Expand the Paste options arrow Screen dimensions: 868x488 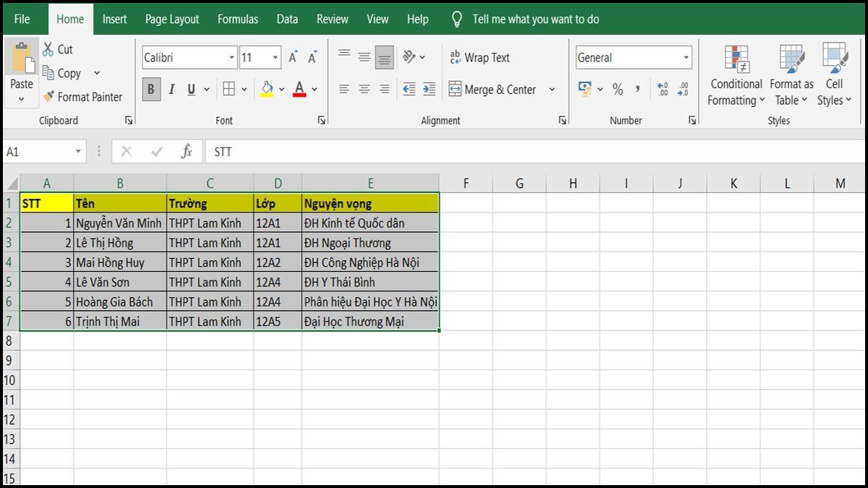click(x=22, y=99)
